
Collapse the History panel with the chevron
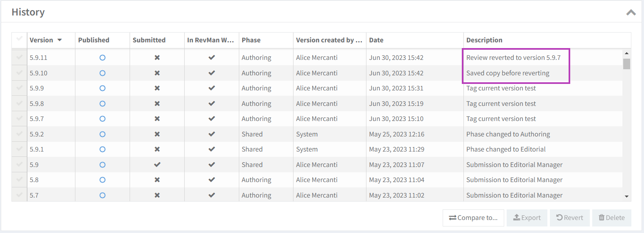pyautogui.click(x=631, y=13)
